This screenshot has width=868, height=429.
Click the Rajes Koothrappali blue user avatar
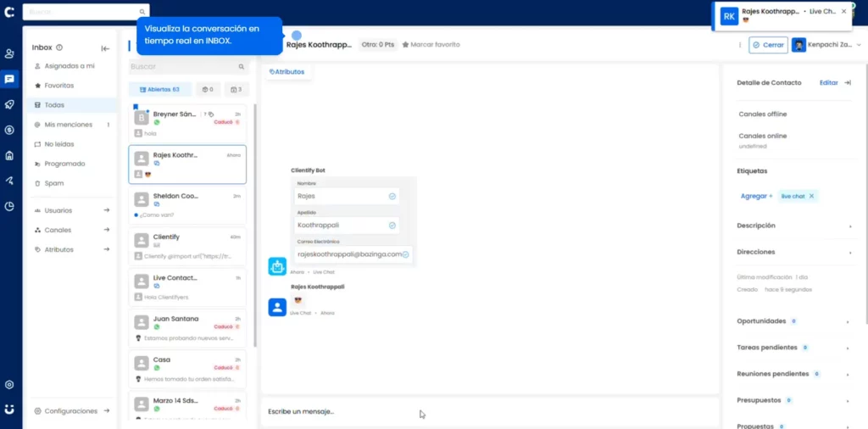click(x=277, y=307)
